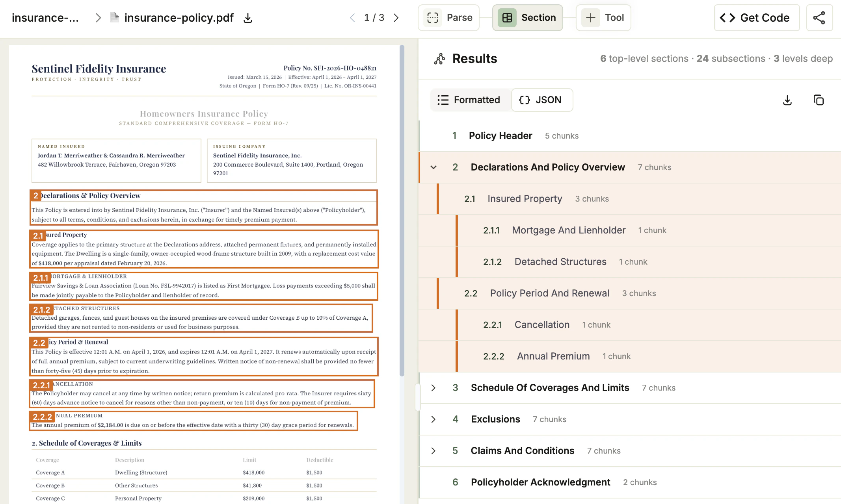Switch to JSON view
Viewport: 841px width, 504px height.
pyautogui.click(x=542, y=100)
